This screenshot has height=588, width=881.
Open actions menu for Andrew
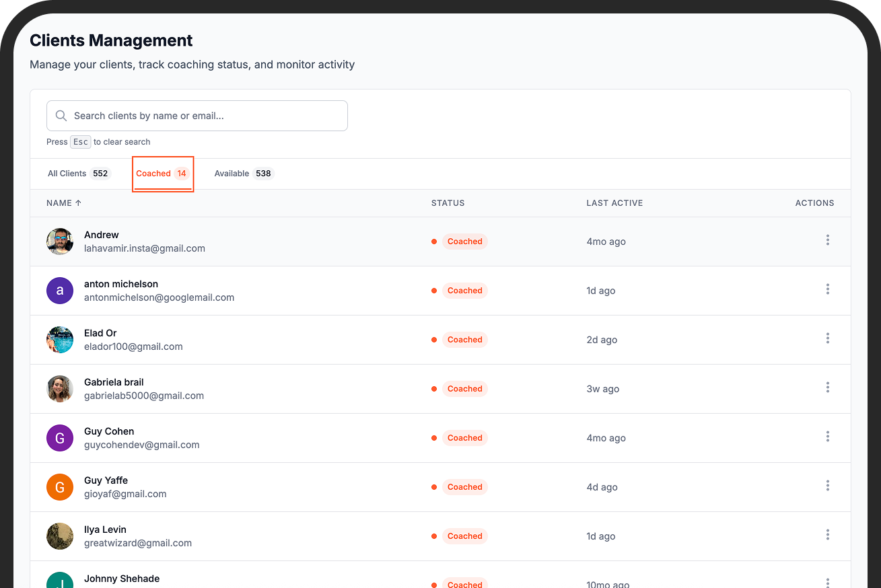click(x=827, y=240)
